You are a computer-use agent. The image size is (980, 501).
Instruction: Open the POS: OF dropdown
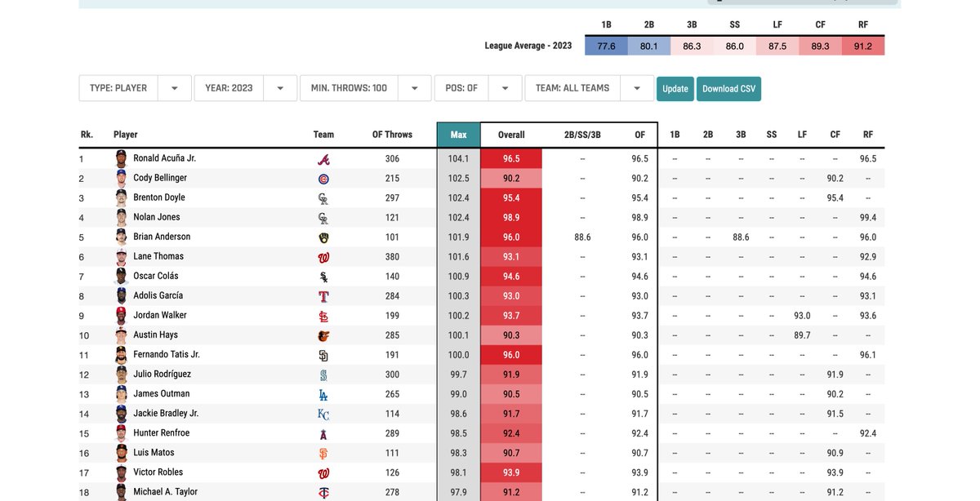pyautogui.click(x=478, y=88)
